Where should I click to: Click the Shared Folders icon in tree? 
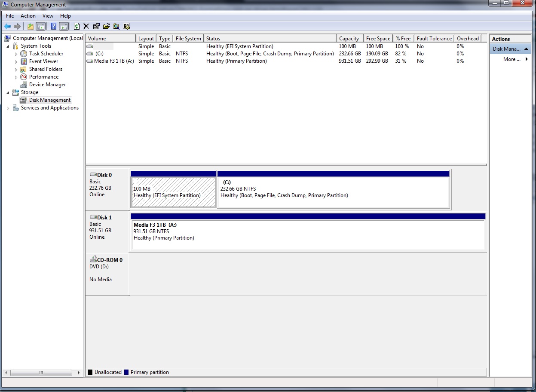click(24, 69)
